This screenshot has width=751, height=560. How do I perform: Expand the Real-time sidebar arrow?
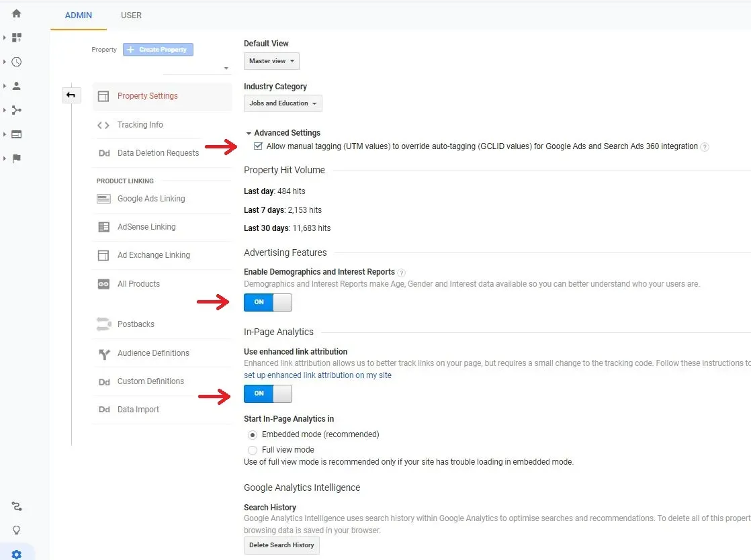tap(4, 62)
